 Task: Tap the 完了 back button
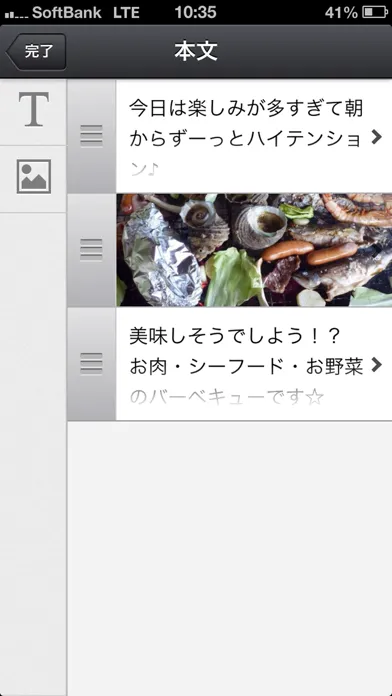[x=36, y=51]
